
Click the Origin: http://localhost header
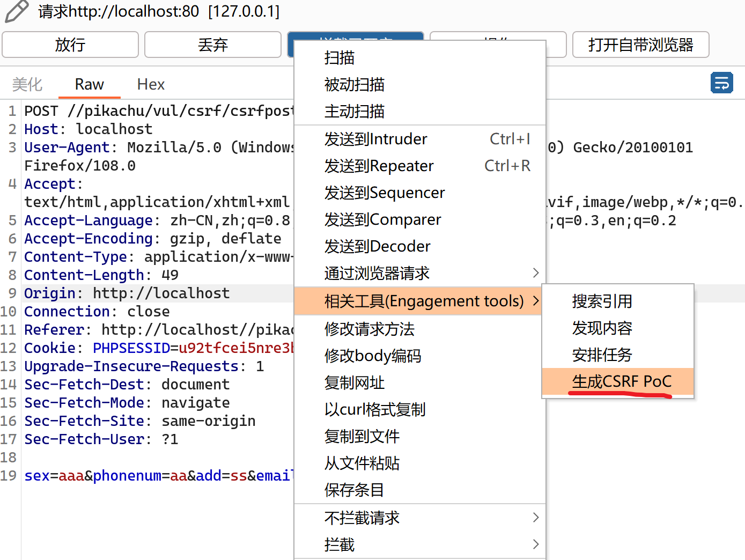coord(127,293)
